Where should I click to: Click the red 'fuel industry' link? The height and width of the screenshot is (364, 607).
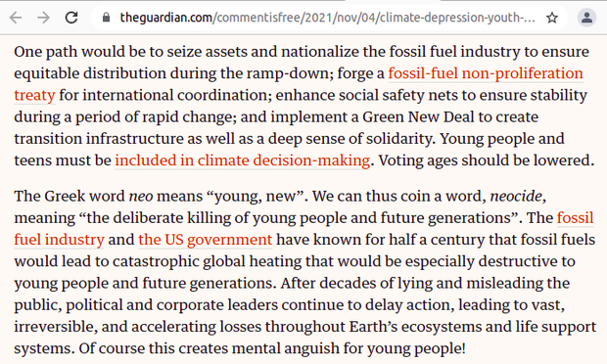(59, 240)
